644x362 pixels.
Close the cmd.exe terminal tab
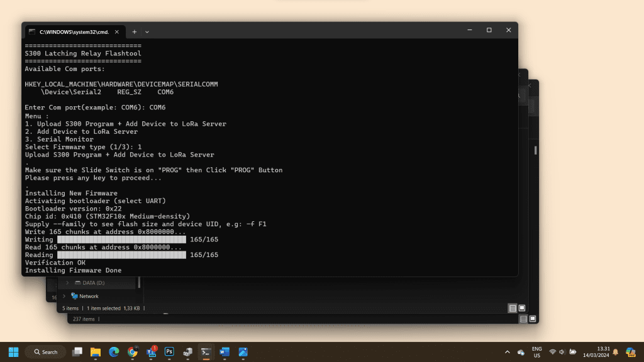tap(118, 31)
